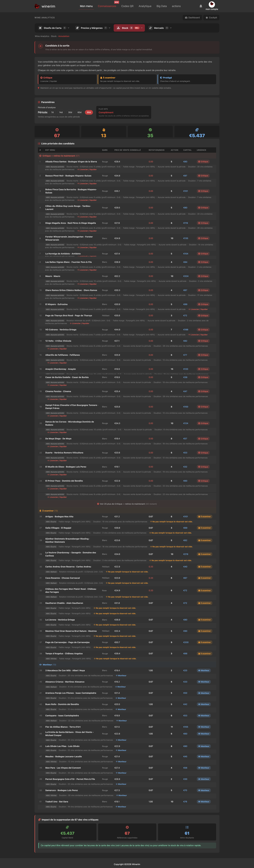Viewport: 254px width, 868px height.
Task: Click the Precios y Márgenes icon
Action: (x=77, y=28)
